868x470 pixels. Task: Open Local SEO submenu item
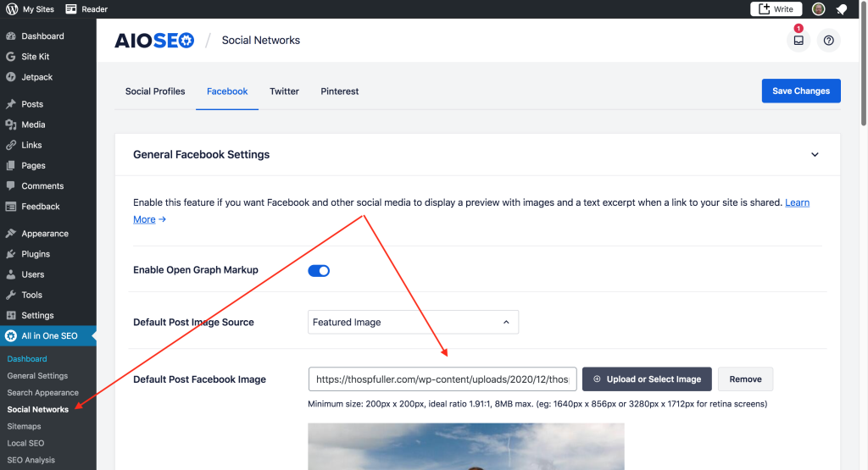point(25,443)
